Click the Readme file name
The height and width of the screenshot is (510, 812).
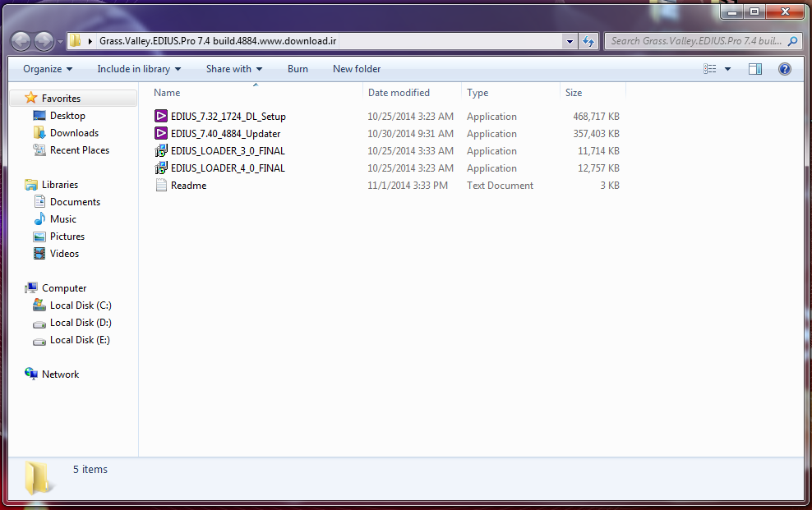188,185
